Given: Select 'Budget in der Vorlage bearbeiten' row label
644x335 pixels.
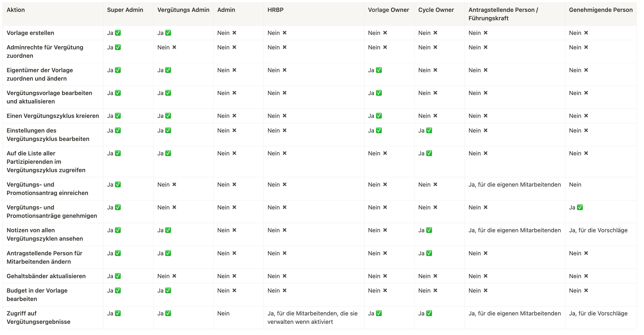Looking at the screenshot, I should (x=37, y=295).
